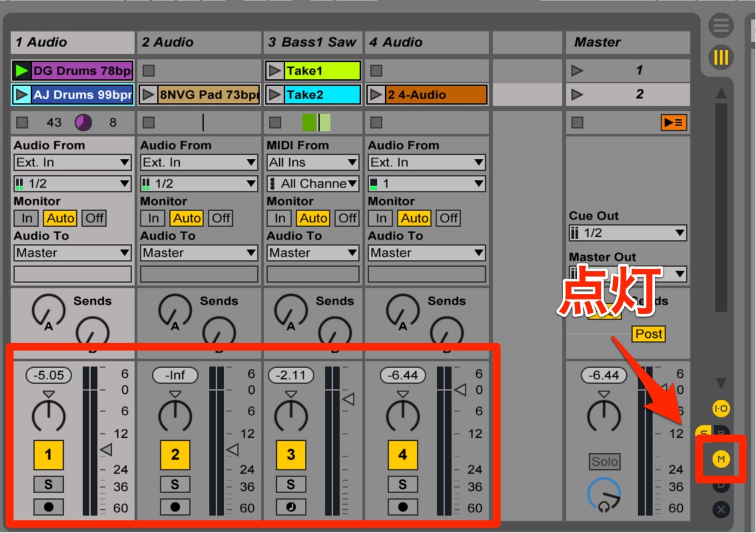Switch to Session view selector icon
The width and height of the screenshot is (756, 533).
coord(721,58)
